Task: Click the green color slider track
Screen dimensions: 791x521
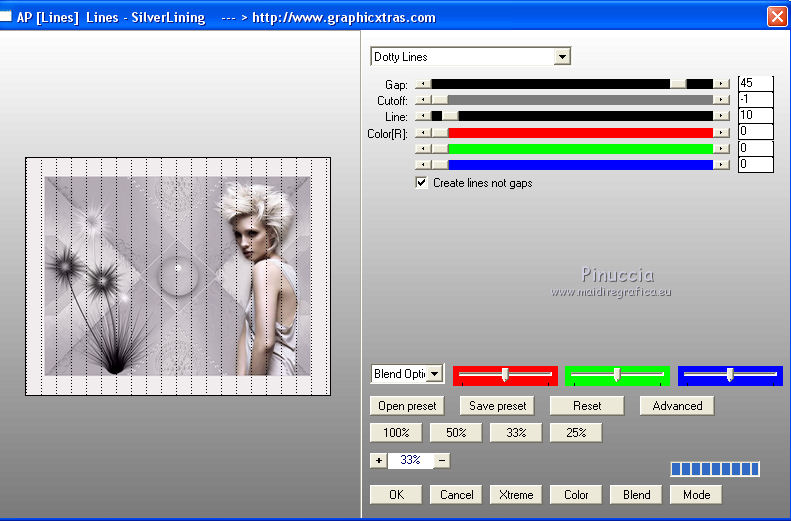Action: point(572,149)
